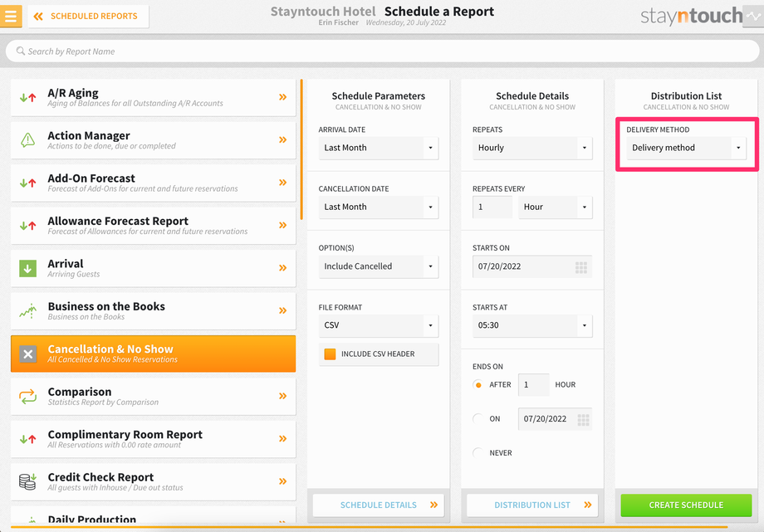764x532 pixels.
Task: Click the Allowance Forecast Report arrows icon
Action: coord(27,226)
